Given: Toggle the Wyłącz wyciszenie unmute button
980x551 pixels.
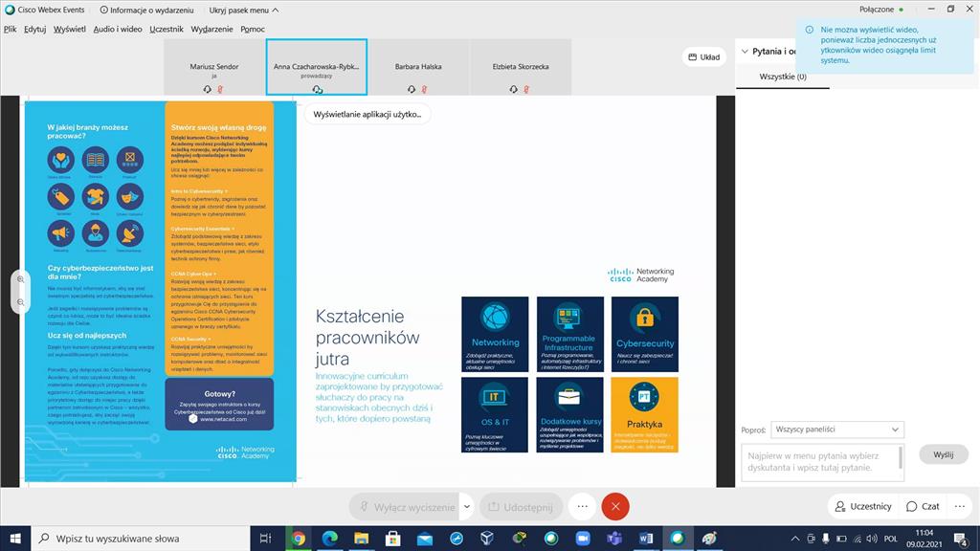Looking at the screenshot, I should point(406,507).
